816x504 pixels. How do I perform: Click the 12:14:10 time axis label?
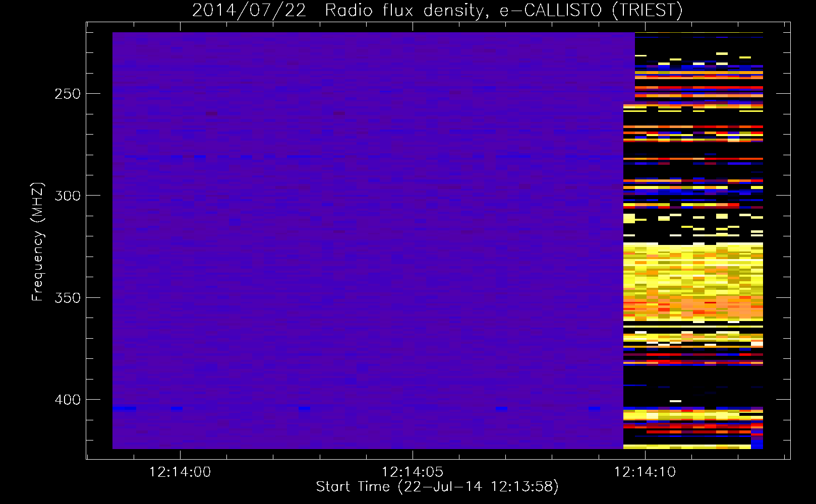[x=645, y=472]
